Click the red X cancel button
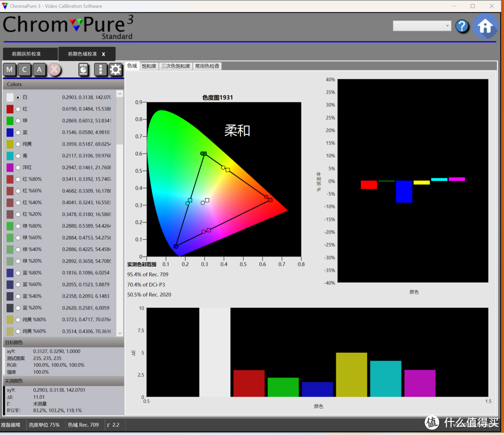This screenshot has width=504, height=435. 55,70
